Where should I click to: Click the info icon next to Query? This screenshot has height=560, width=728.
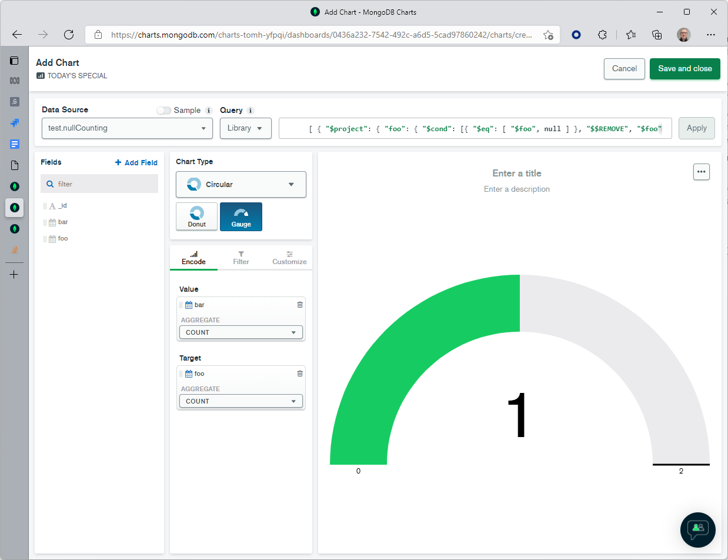tap(251, 111)
